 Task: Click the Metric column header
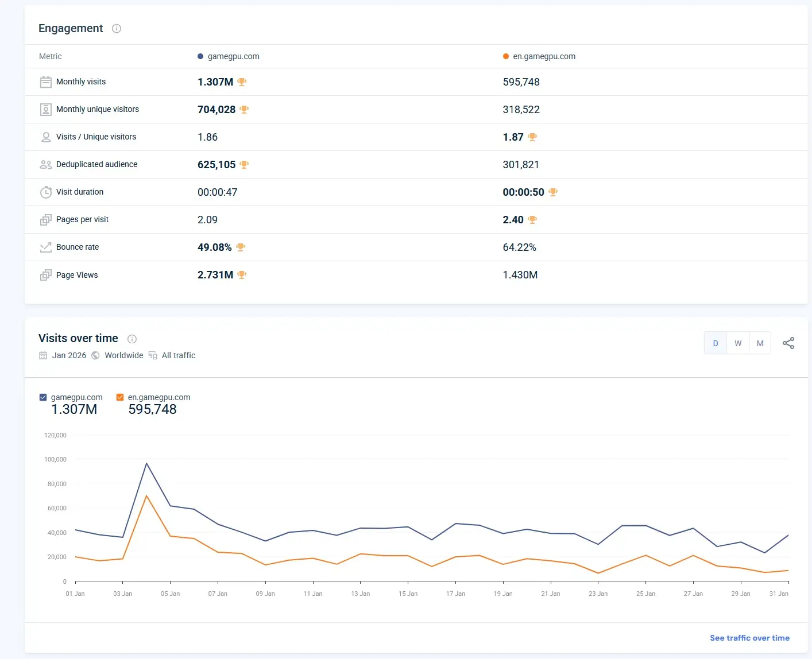click(51, 56)
